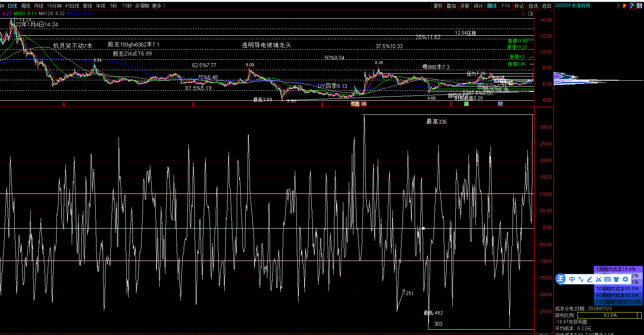The width and height of the screenshot is (644, 335).
Task: Select 30周期内成本50.0% legend bar
Action: (x=618, y=289)
